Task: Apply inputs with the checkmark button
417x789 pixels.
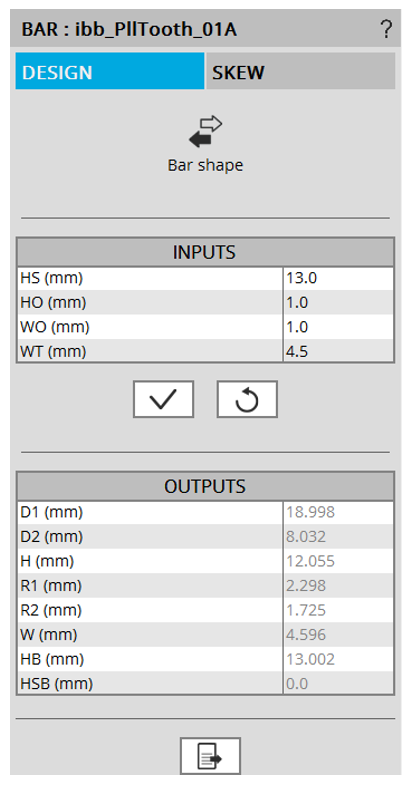Action: click(163, 400)
